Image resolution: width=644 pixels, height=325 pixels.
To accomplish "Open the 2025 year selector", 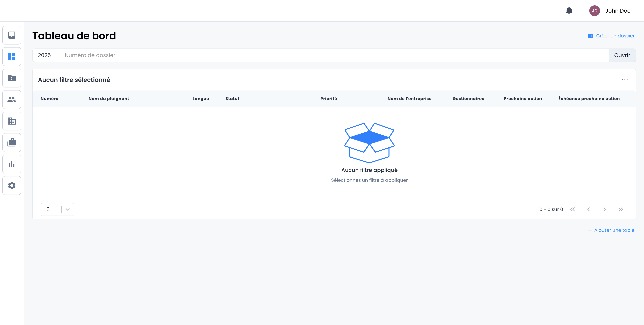I will [x=44, y=55].
